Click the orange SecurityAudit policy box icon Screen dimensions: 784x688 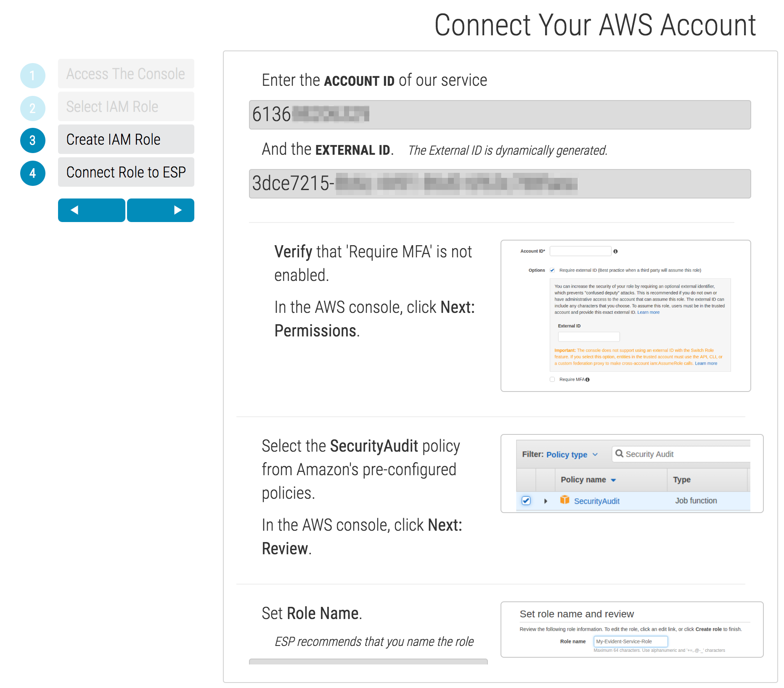[x=564, y=500]
